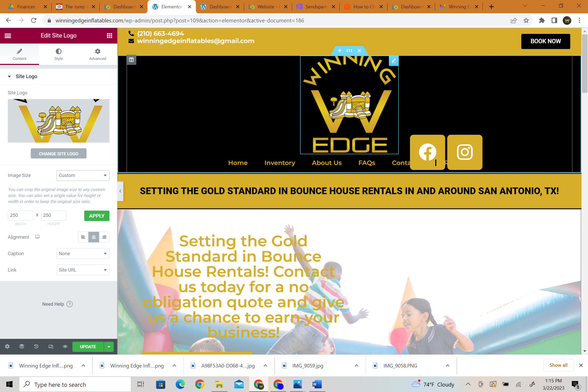Image resolution: width=588 pixels, height=392 pixels.
Task: Click the Change Site Logo button
Action: tap(58, 154)
